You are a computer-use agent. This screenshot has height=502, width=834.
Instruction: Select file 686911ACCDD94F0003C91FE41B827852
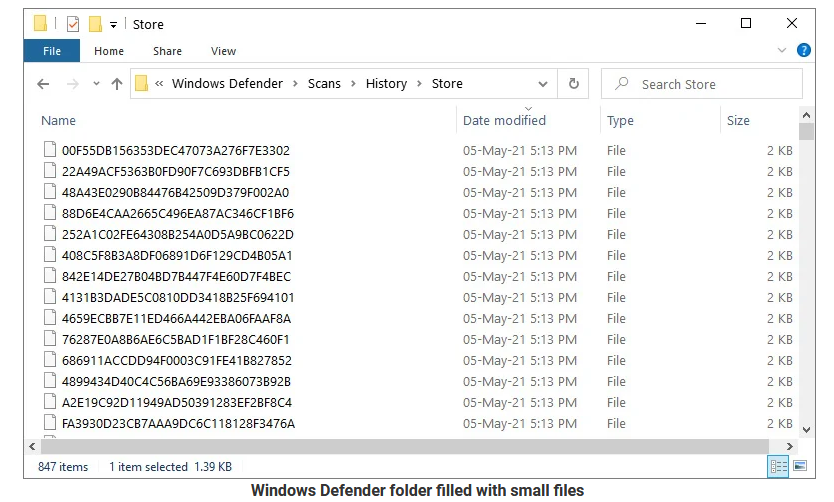tap(177, 361)
